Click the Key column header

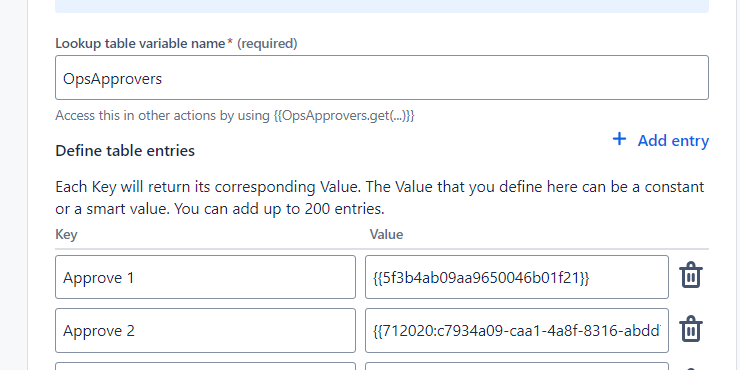pyautogui.click(x=66, y=235)
